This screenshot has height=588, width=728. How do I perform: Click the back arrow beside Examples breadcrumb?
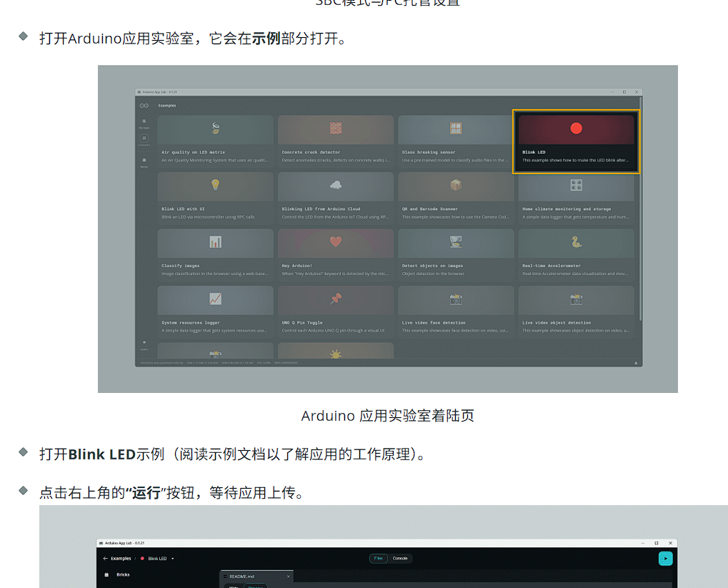pyautogui.click(x=106, y=558)
